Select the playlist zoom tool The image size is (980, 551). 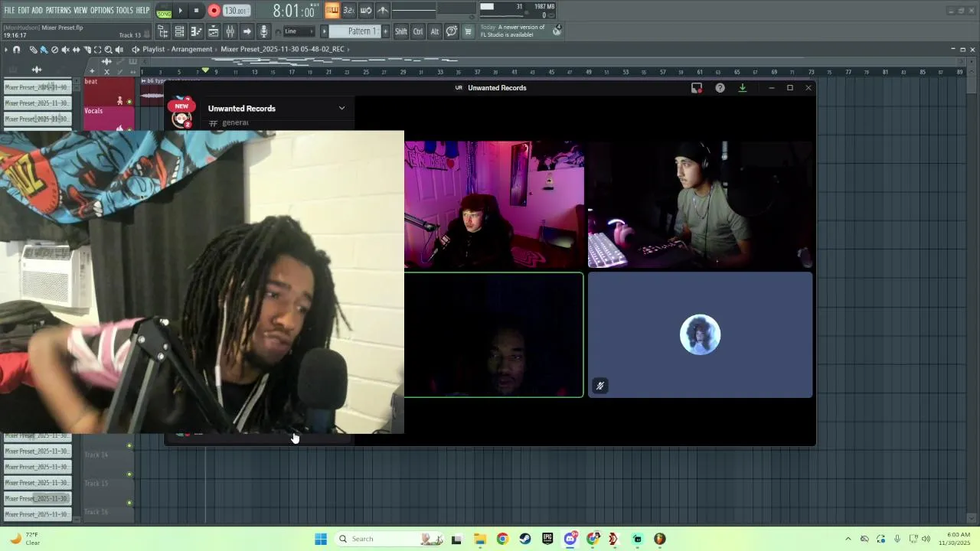click(x=108, y=49)
